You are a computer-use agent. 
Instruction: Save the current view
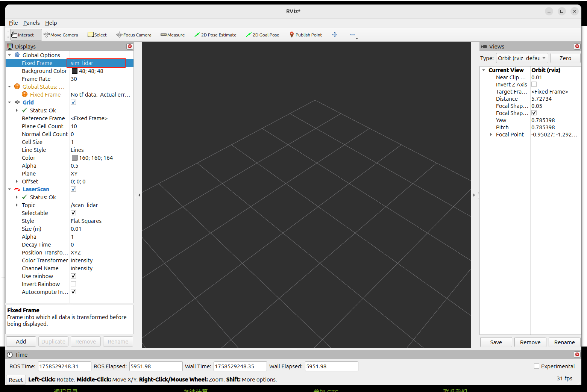pyautogui.click(x=496, y=342)
